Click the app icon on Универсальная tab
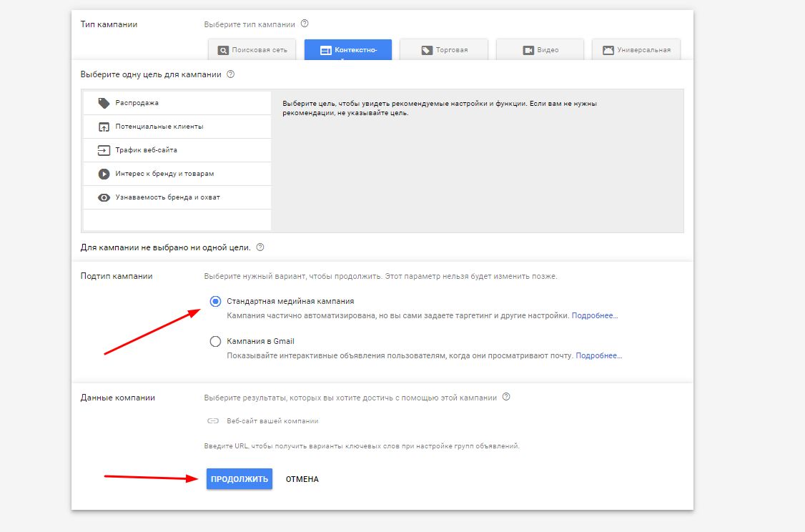This screenshot has width=805, height=532. pyautogui.click(x=608, y=50)
